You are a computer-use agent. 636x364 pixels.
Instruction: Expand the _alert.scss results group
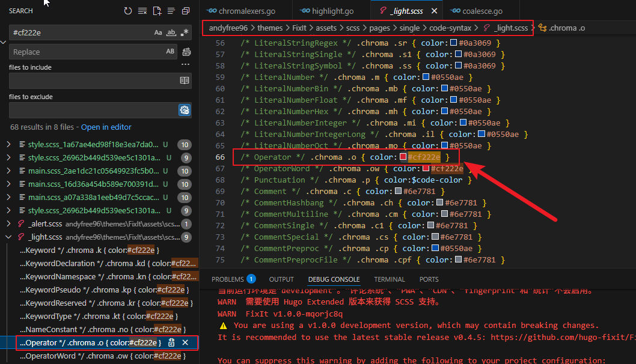coord(8,224)
